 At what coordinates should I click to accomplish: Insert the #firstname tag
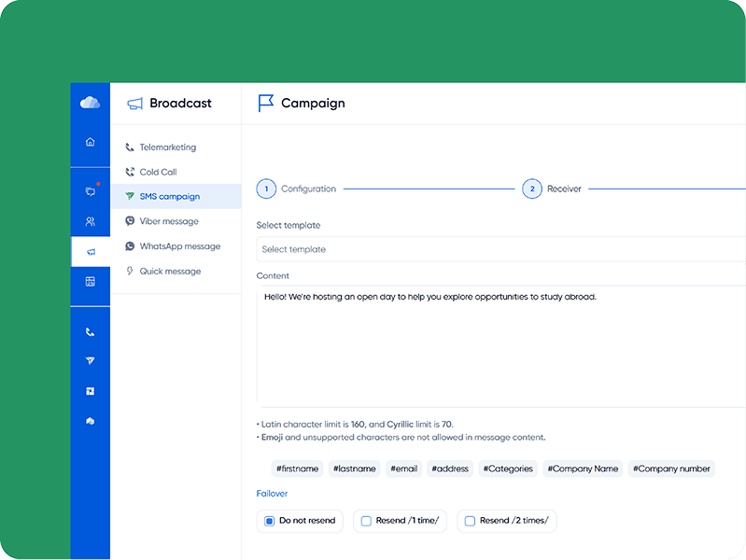297,469
